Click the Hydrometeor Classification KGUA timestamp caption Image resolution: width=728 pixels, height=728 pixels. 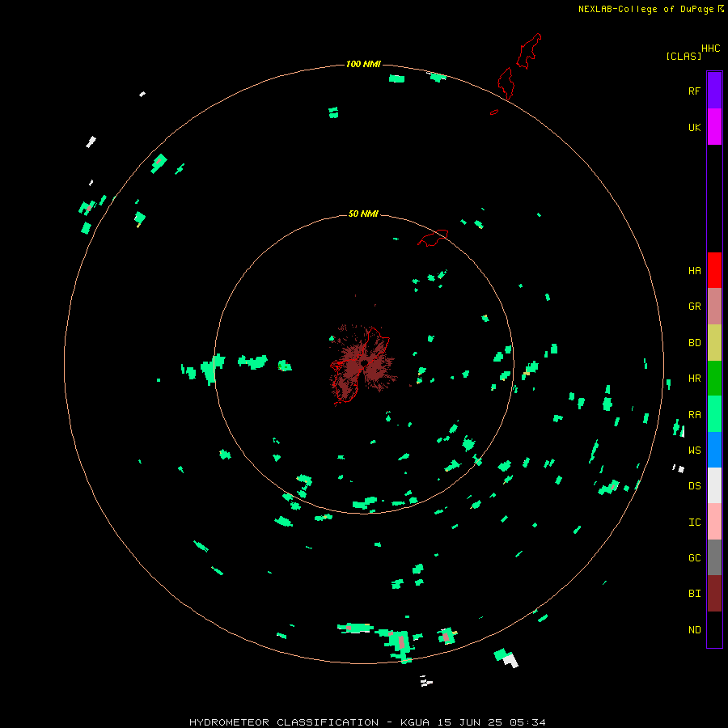(367, 722)
